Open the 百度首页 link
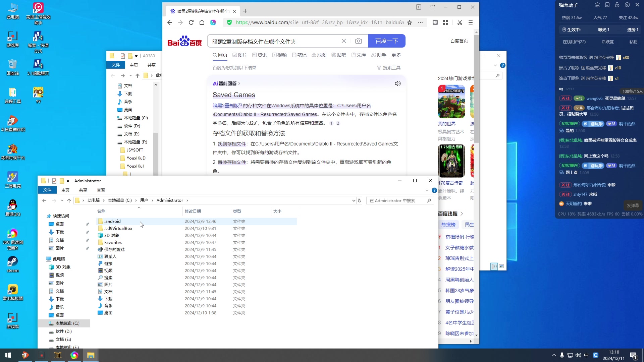This screenshot has height=362, width=644. pyautogui.click(x=459, y=41)
